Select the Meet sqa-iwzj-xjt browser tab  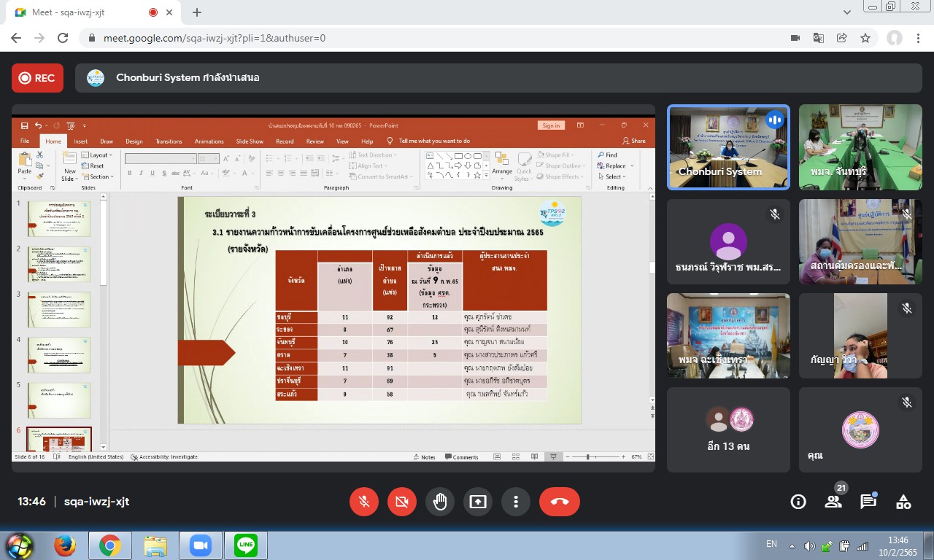[80, 12]
